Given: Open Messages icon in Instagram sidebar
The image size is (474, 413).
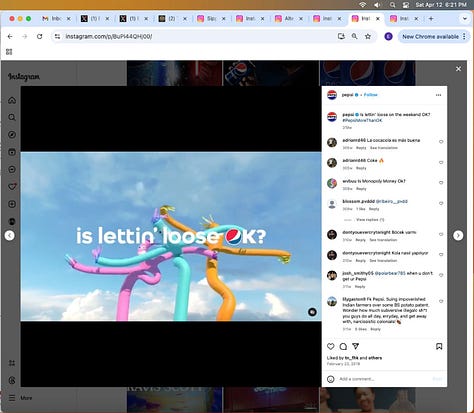Looking at the screenshot, I should pos(12,169).
